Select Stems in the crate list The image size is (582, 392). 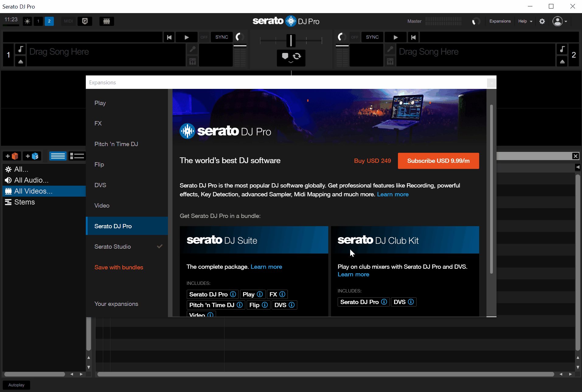coord(44,202)
